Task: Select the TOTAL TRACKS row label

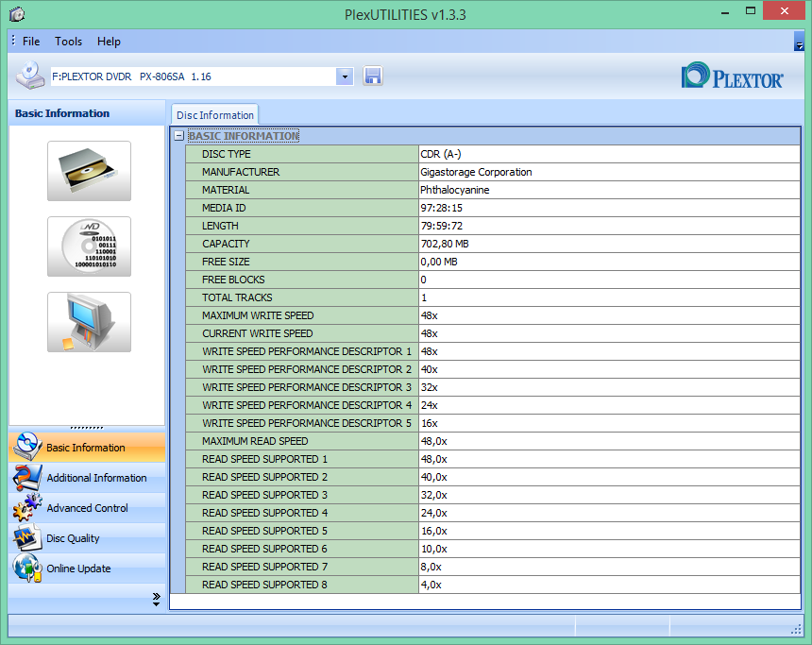Action: 237,297
